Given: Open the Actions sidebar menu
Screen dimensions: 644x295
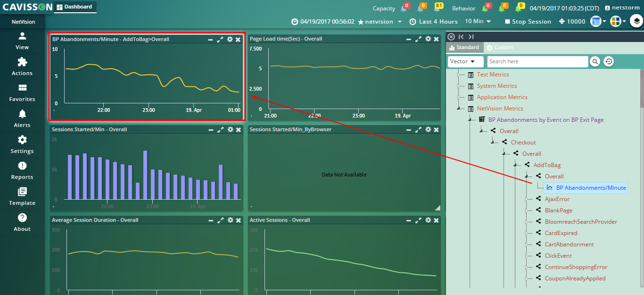Looking at the screenshot, I should click(22, 67).
